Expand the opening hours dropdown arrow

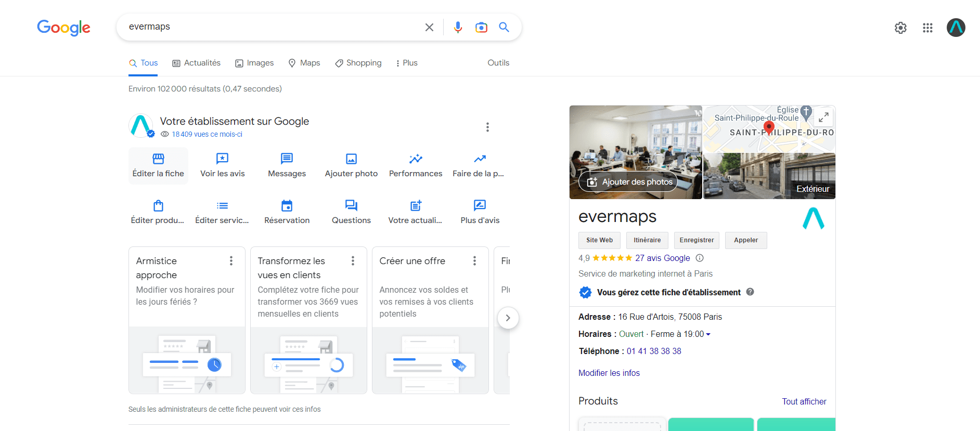(708, 334)
